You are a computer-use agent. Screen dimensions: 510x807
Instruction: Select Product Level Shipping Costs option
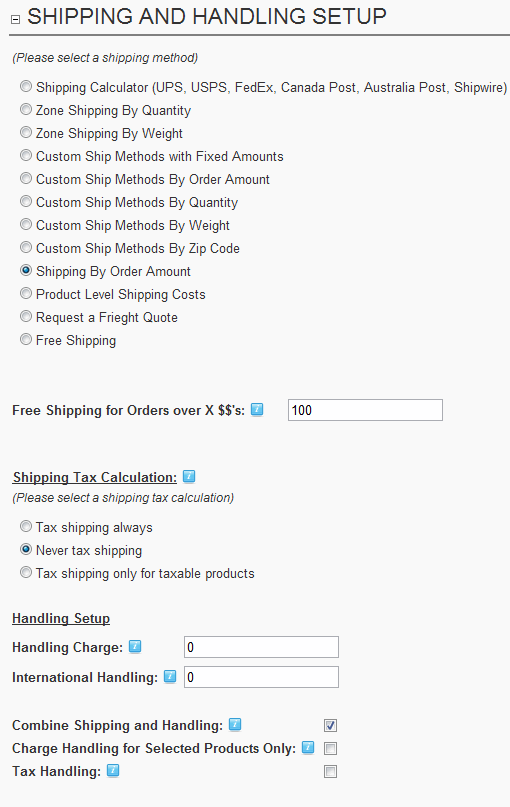[x=26, y=293]
